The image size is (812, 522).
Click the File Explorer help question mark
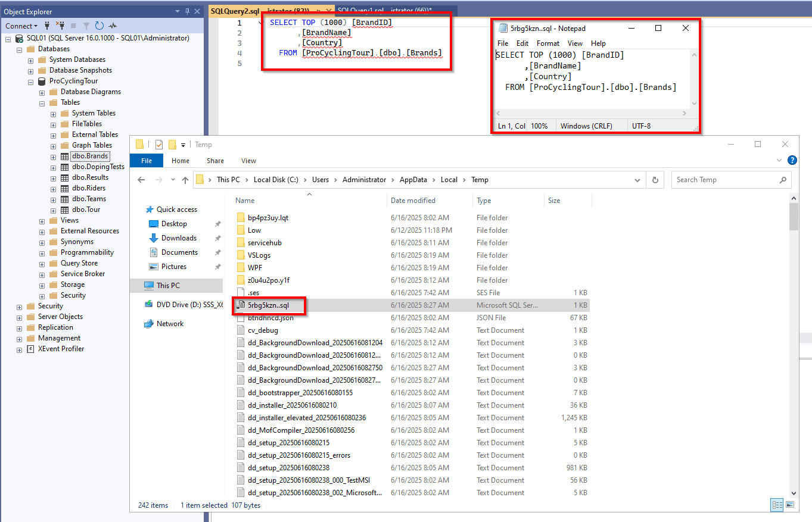pyautogui.click(x=792, y=161)
